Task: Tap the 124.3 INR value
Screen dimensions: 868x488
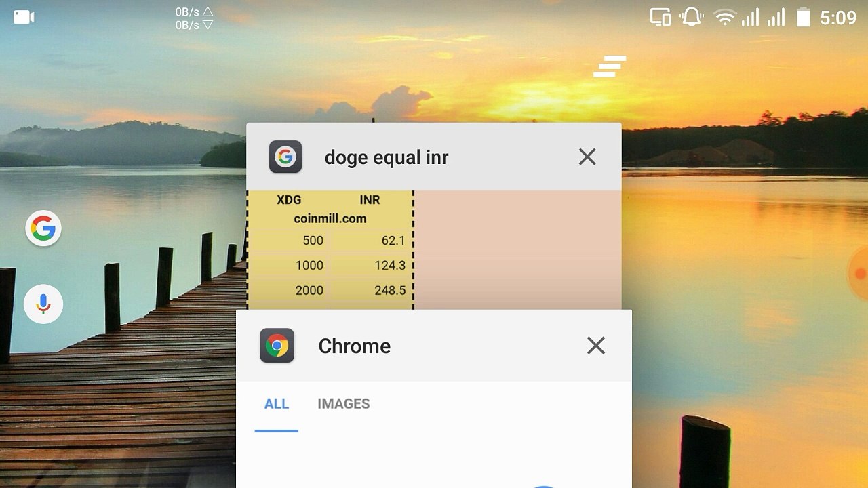Action: pos(390,265)
